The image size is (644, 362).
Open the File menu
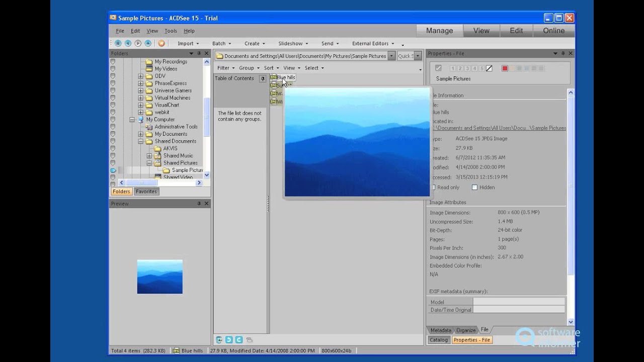120,31
